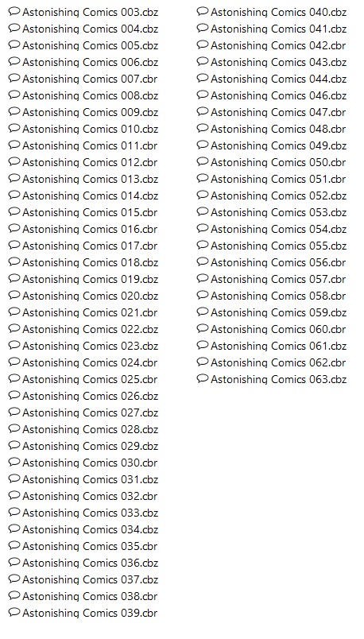This screenshot has height=639, width=364.
Task: Select Astonishing Comics 028.cbz file
Action: [90, 429]
